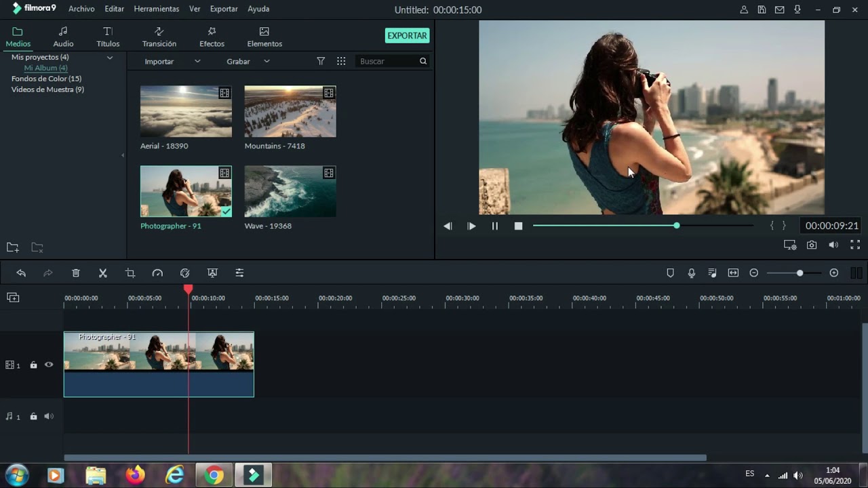
Task: Open Chrome from the Windows taskbar
Action: 214,476
